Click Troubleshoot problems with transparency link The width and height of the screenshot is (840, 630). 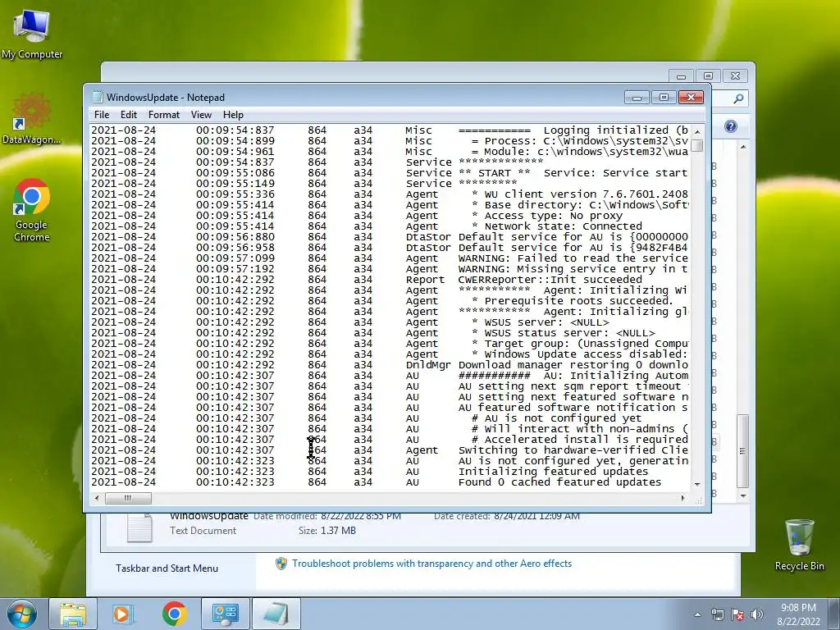[431, 564]
